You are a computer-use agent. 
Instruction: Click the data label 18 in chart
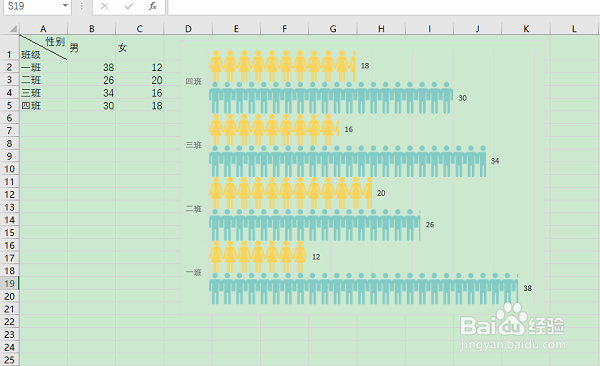pyautogui.click(x=365, y=66)
